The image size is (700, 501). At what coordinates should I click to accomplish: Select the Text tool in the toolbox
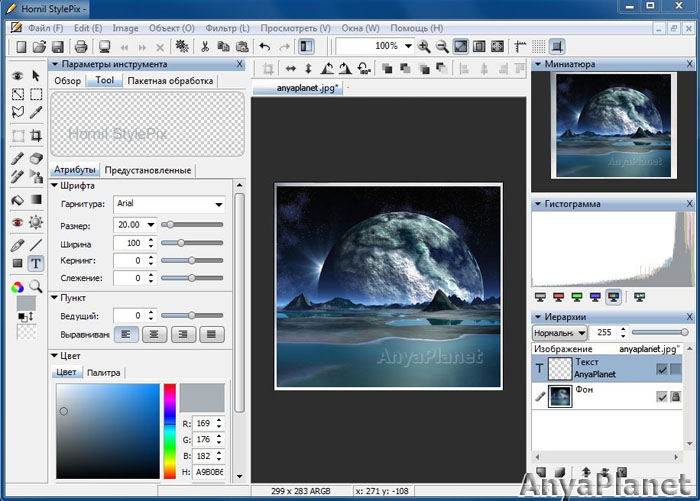36,263
